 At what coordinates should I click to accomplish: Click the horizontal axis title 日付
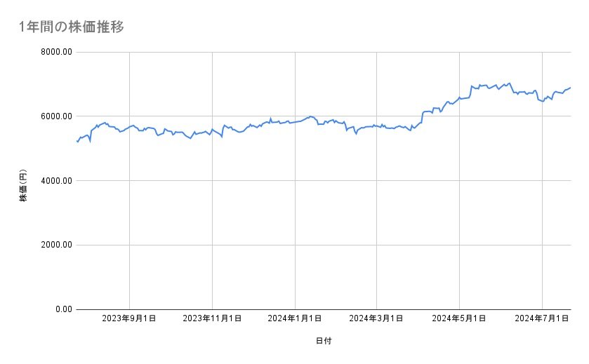pos(324,342)
